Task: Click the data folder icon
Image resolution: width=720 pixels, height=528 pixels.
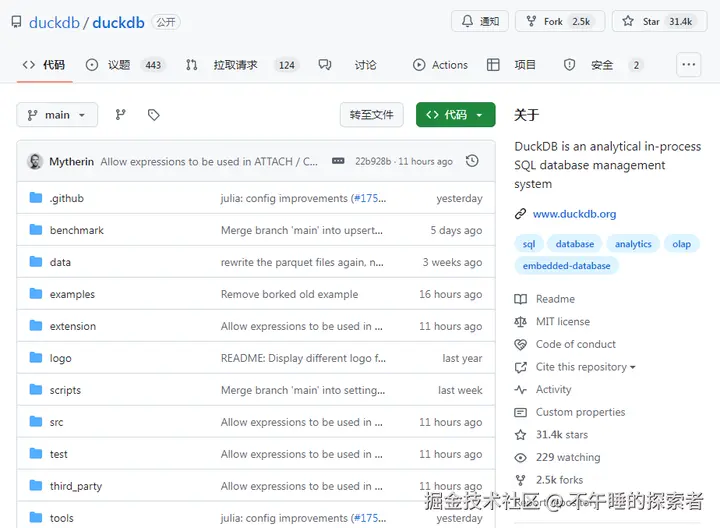Action: pos(36,262)
